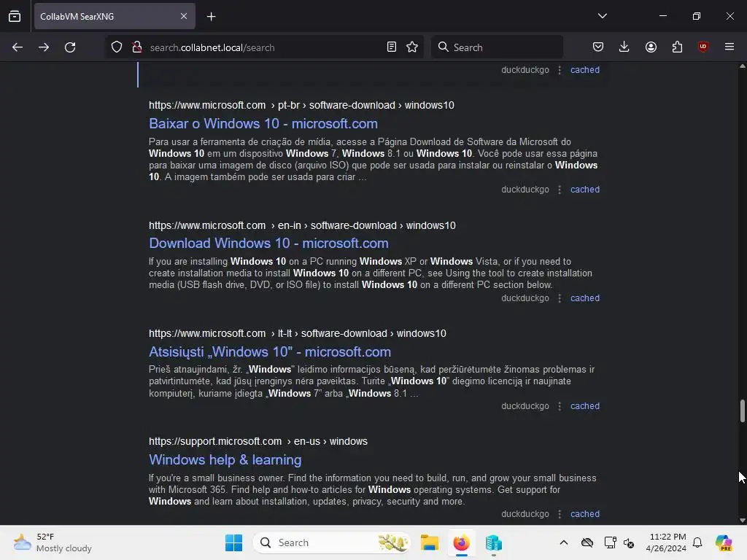Open Download Windows 10 - microsoft.com result

(x=268, y=244)
